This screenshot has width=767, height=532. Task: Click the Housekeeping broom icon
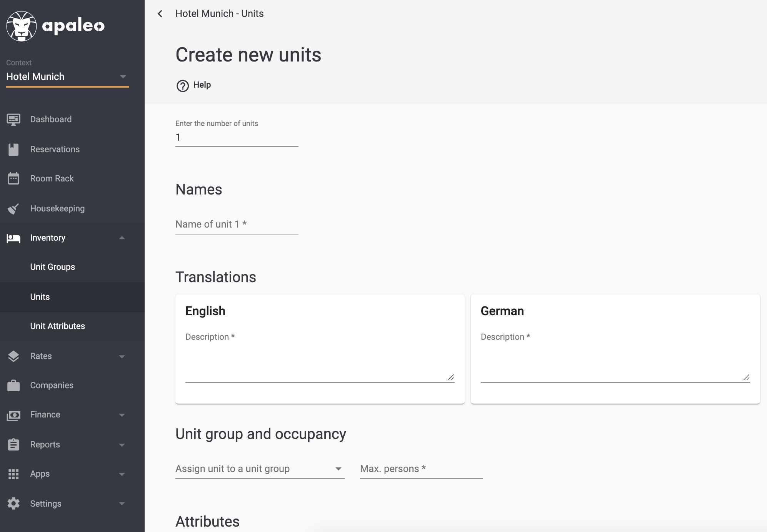click(13, 208)
